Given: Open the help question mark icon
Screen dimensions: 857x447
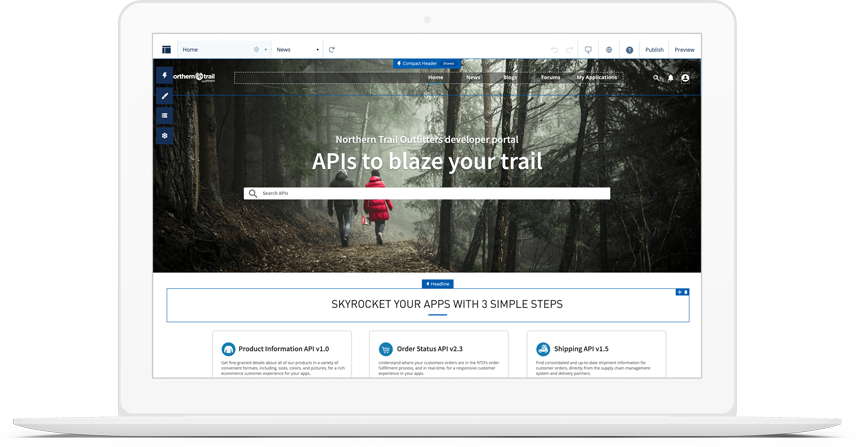Looking at the screenshot, I should (630, 50).
